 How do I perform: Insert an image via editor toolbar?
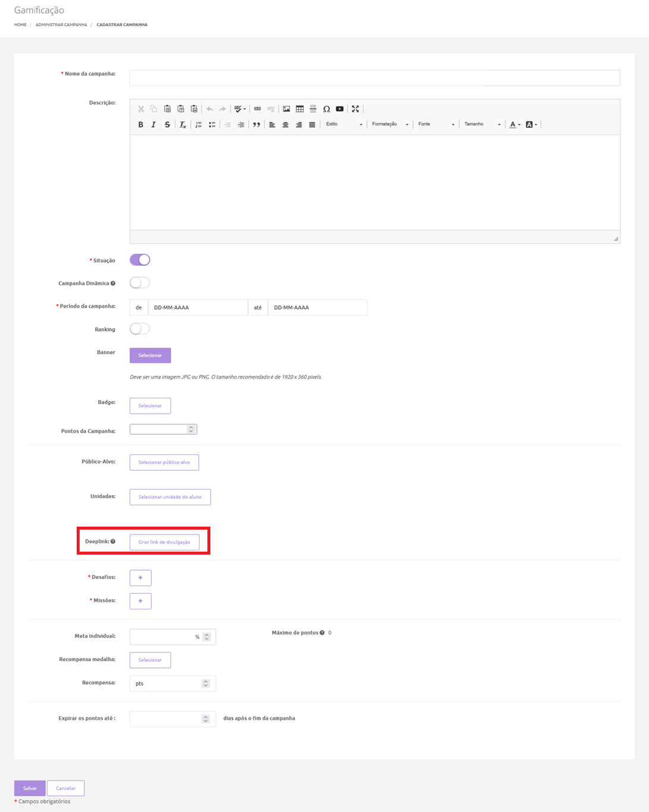point(286,109)
